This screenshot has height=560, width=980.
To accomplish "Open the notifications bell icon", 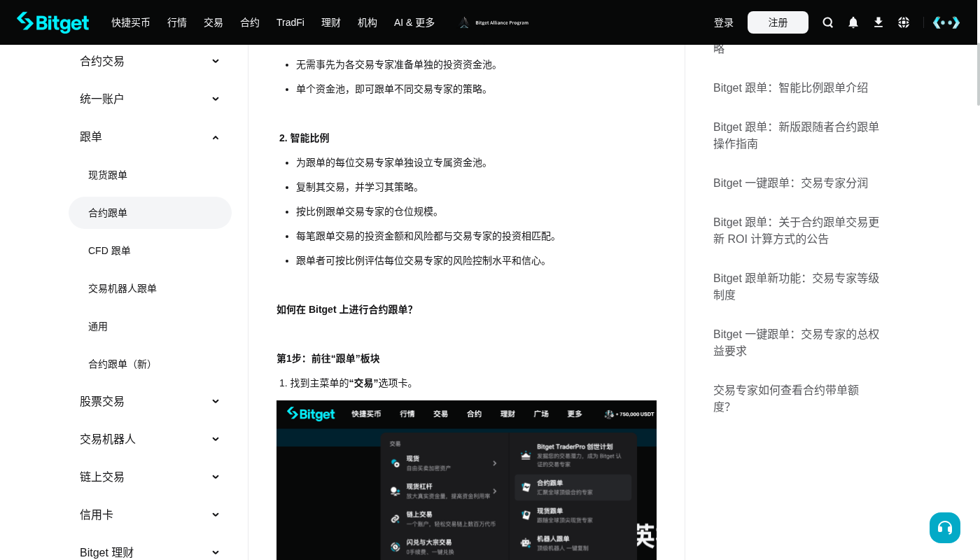I will point(853,22).
